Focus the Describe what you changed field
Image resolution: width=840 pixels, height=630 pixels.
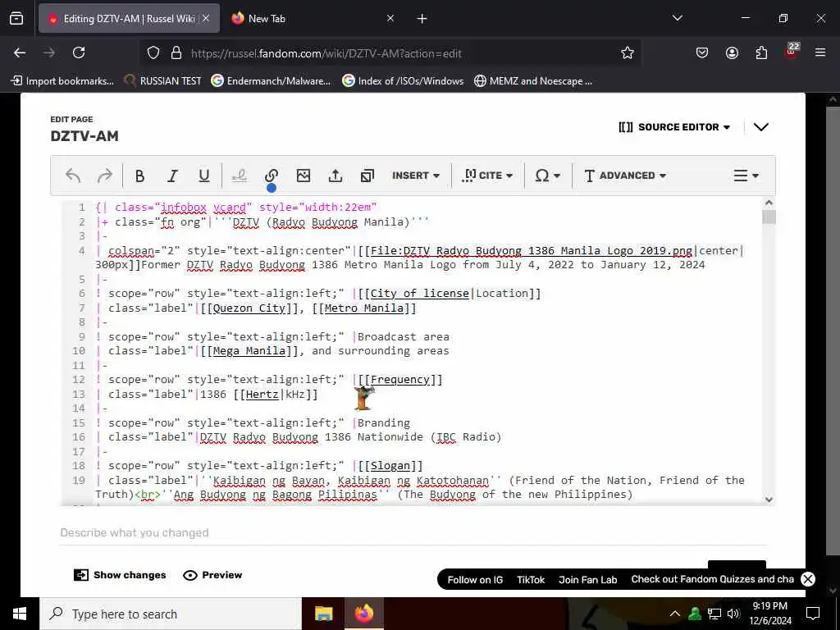413,533
